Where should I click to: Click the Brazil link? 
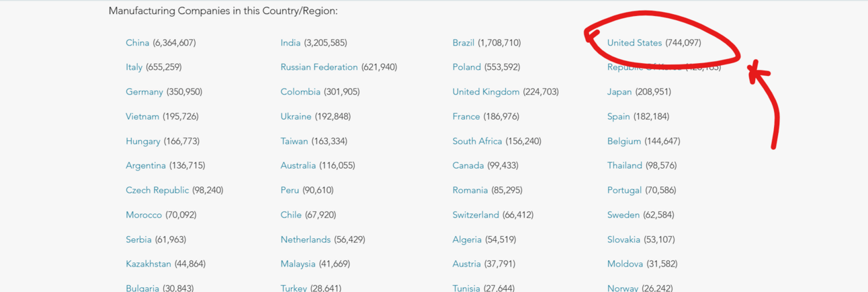point(463,42)
